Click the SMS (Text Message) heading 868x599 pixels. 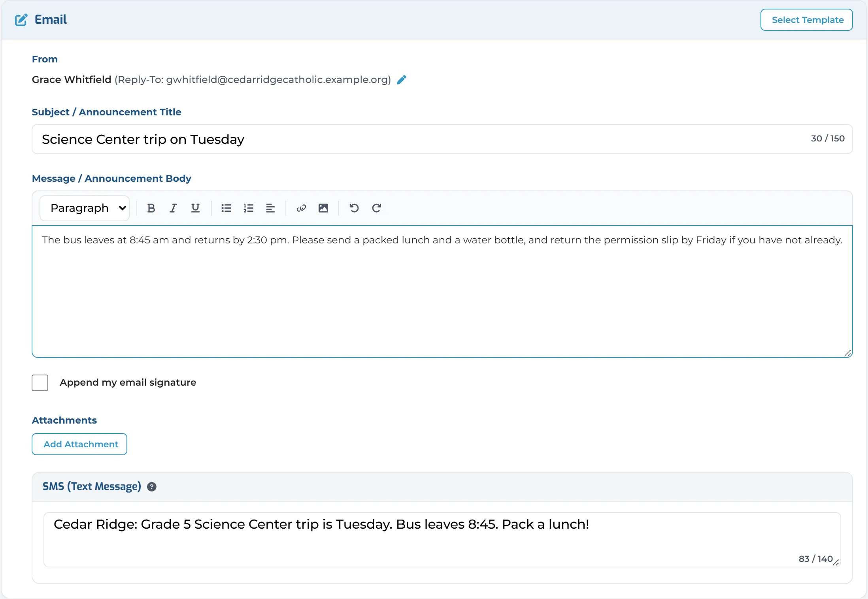[92, 486]
